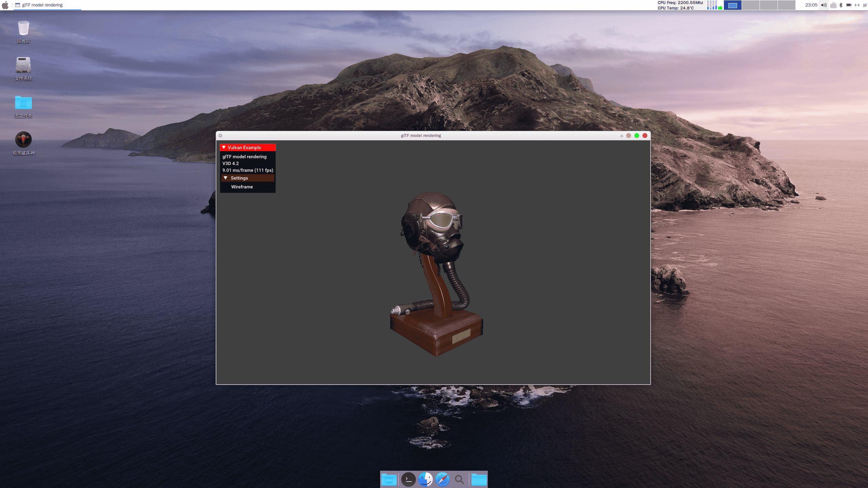Open the window menu gear in titlebar
Screen dimensions: 868x488
click(220, 136)
